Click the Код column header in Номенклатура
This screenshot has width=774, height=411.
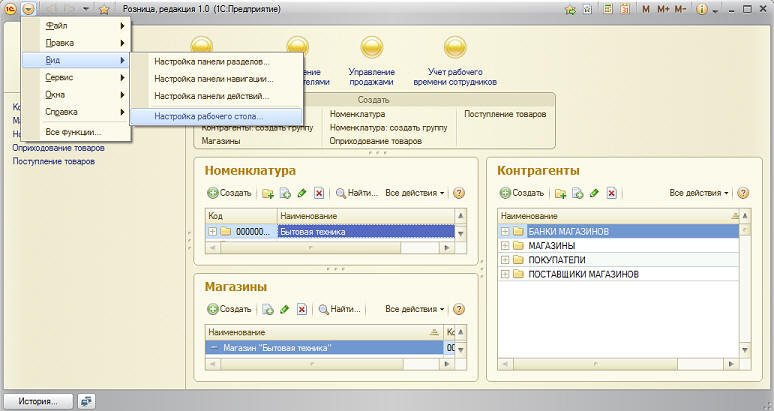tap(241, 216)
